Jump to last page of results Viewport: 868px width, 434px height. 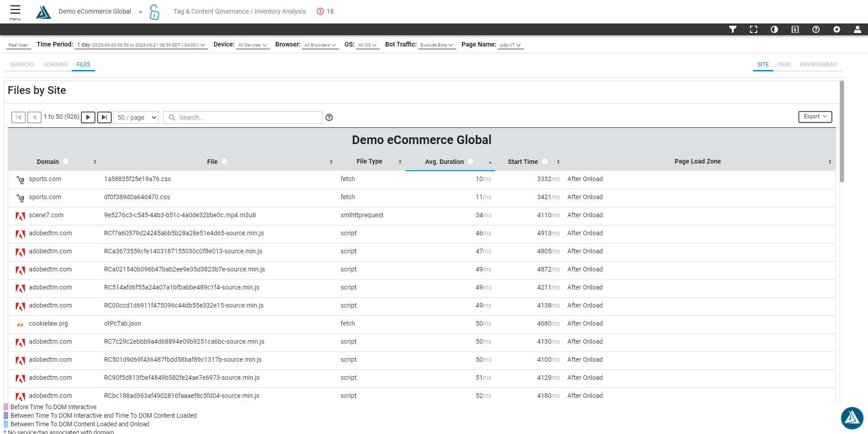[104, 117]
